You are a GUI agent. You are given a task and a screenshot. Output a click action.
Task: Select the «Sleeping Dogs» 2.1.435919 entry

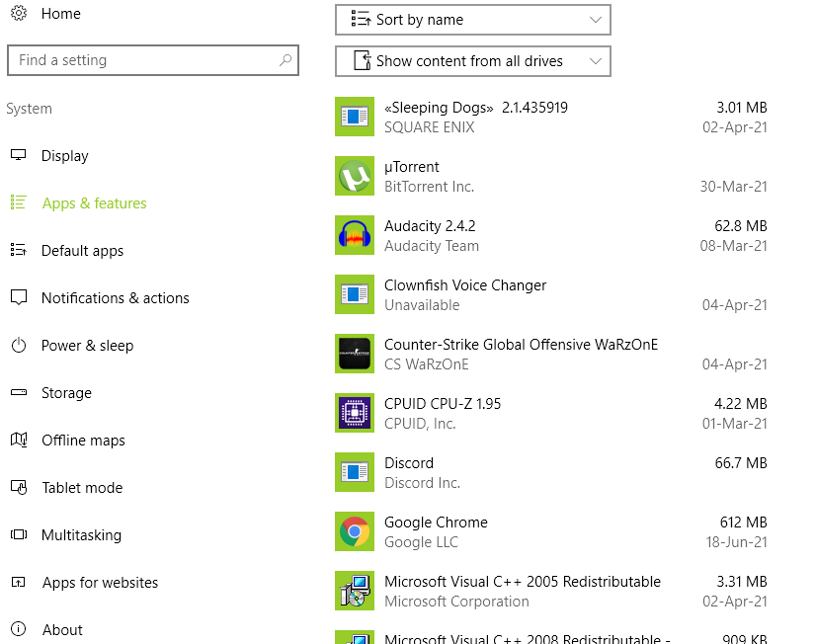pos(475,108)
